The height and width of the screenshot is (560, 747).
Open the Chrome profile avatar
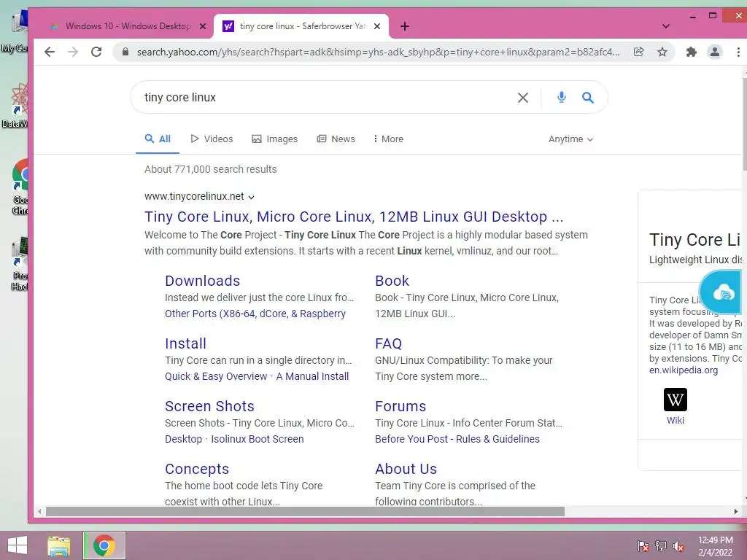pyautogui.click(x=715, y=52)
